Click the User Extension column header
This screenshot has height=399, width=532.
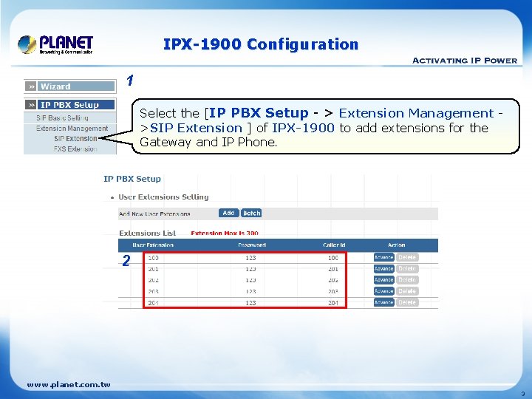coord(153,245)
